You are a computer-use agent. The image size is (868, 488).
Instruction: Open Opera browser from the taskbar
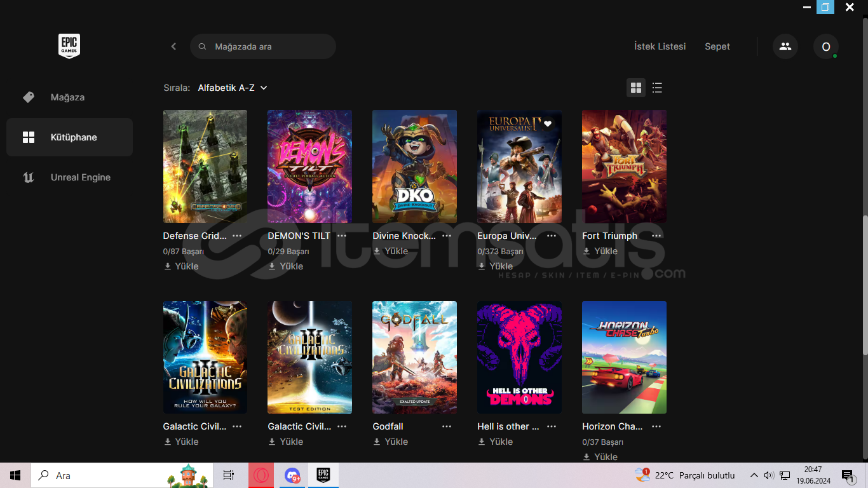[261, 475]
